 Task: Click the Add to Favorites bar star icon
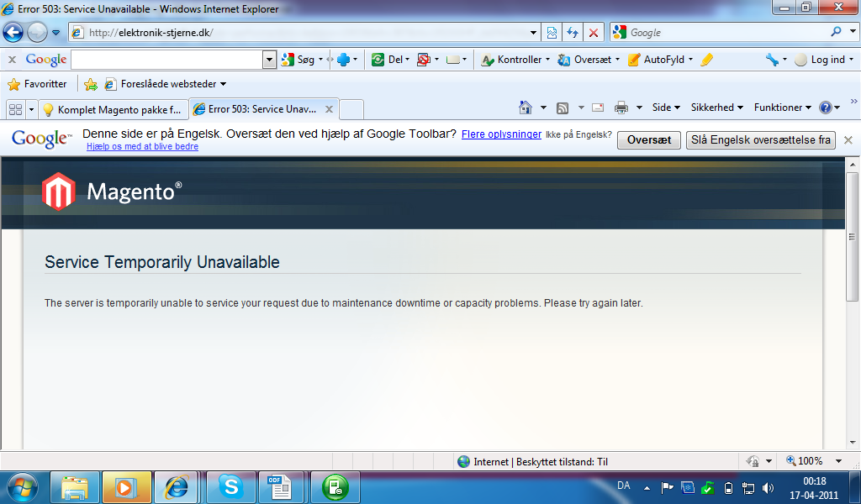[x=91, y=84]
